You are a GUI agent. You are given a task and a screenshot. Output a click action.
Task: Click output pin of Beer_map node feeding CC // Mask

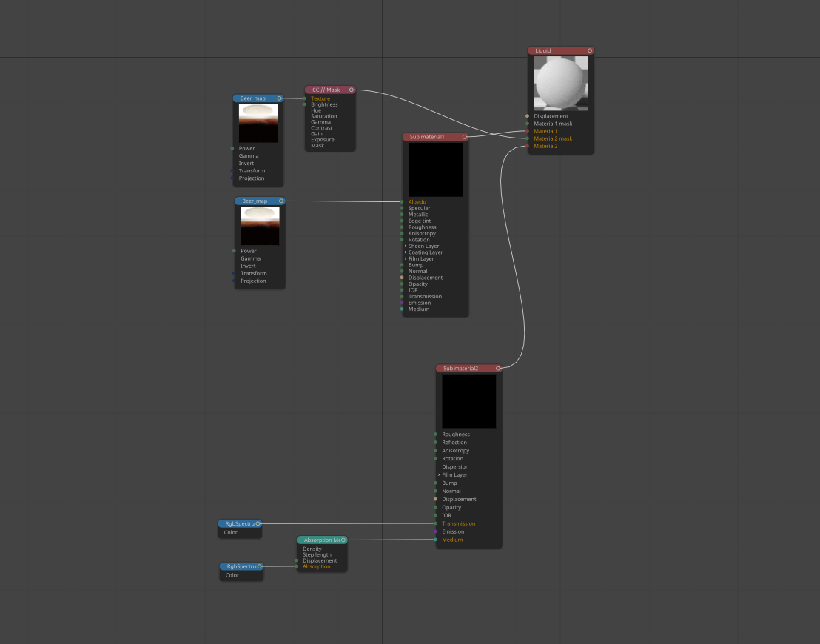280,98
